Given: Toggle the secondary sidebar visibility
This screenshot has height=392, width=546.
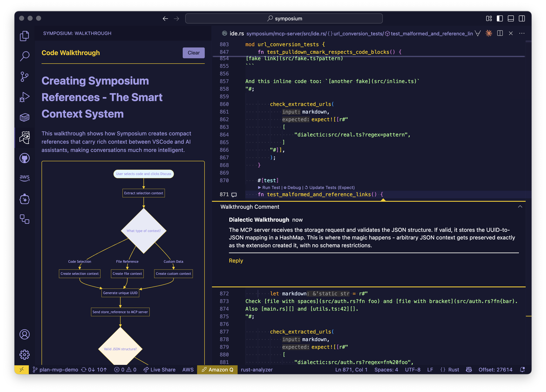Looking at the screenshot, I should point(522,18).
